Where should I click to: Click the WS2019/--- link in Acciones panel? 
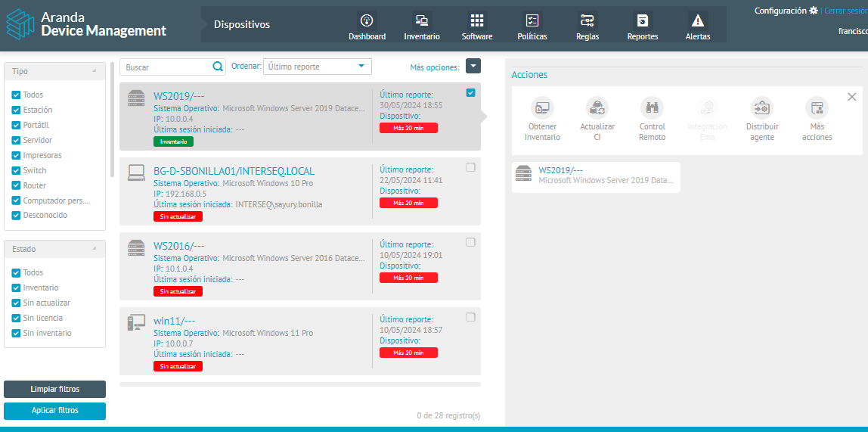point(561,170)
